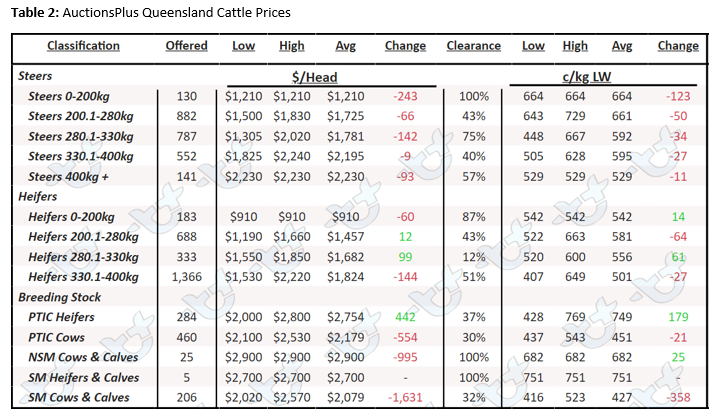717x417 pixels.
Task: Select the -123 c/kg change value
Action: pyautogui.click(x=678, y=96)
